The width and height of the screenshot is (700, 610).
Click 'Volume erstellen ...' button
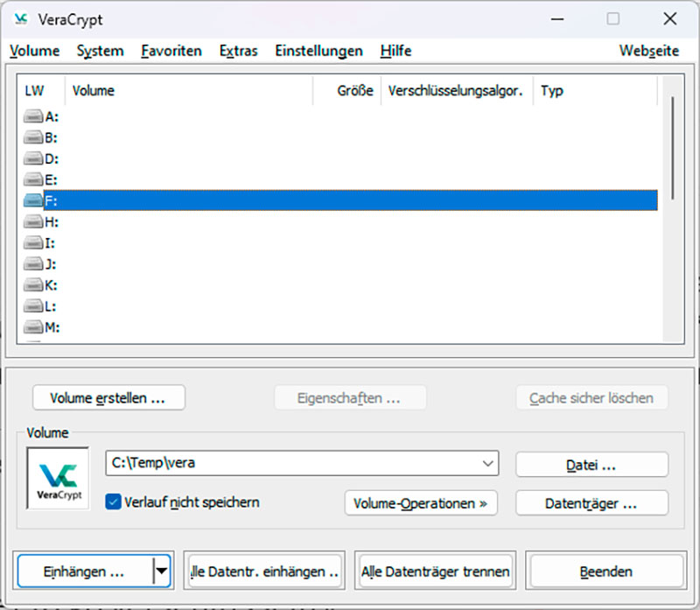coord(108,397)
